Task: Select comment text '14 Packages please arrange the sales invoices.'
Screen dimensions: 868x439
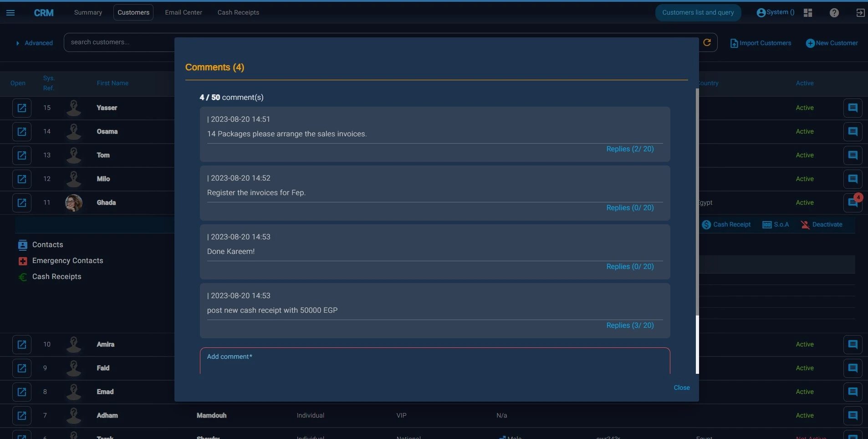Action: [x=287, y=134]
